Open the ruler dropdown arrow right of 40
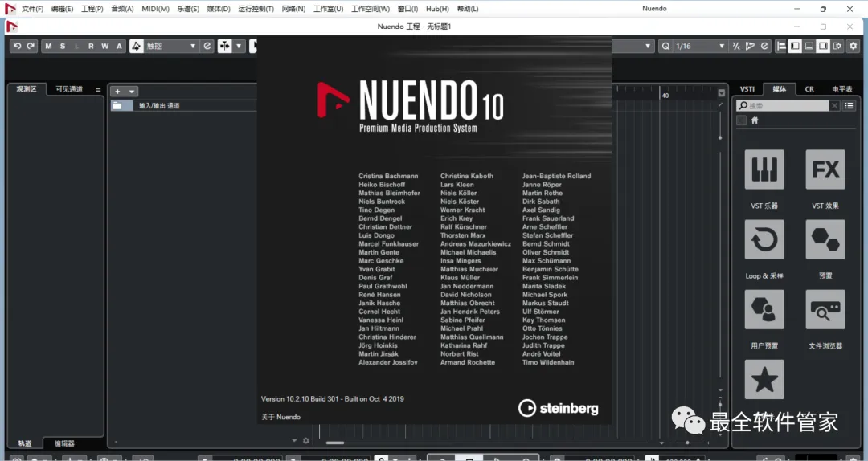Image resolution: width=868 pixels, height=461 pixels. (x=721, y=93)
